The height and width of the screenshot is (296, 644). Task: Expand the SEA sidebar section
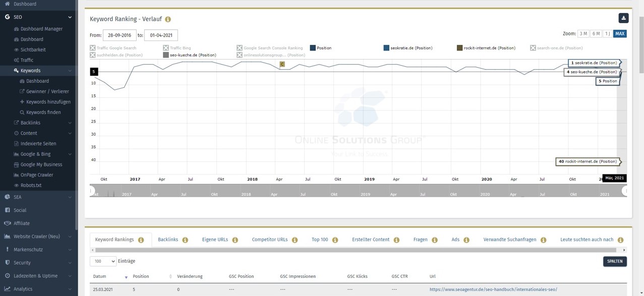pyautogui.click(x=70, y=197)
